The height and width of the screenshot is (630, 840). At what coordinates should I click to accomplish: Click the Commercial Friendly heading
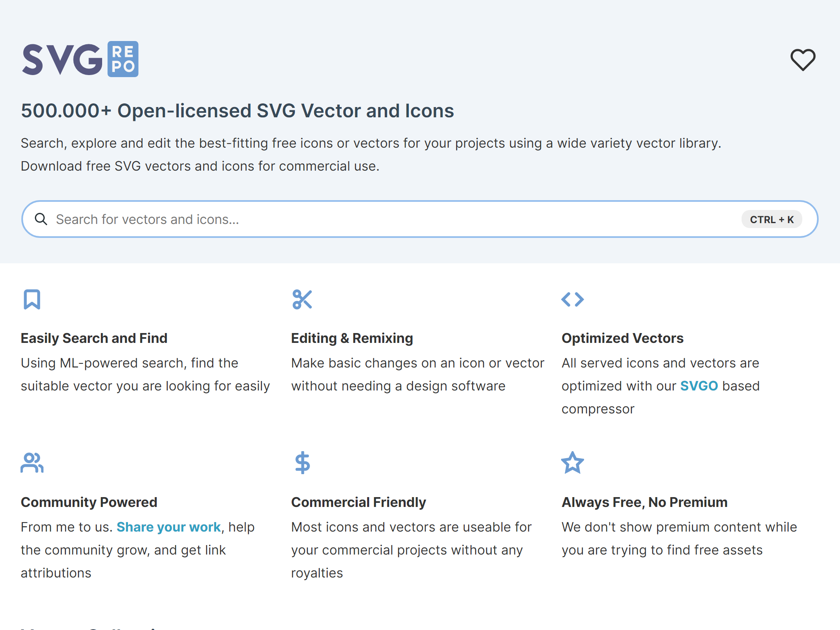pyautogui.click(x=358, y=502)
